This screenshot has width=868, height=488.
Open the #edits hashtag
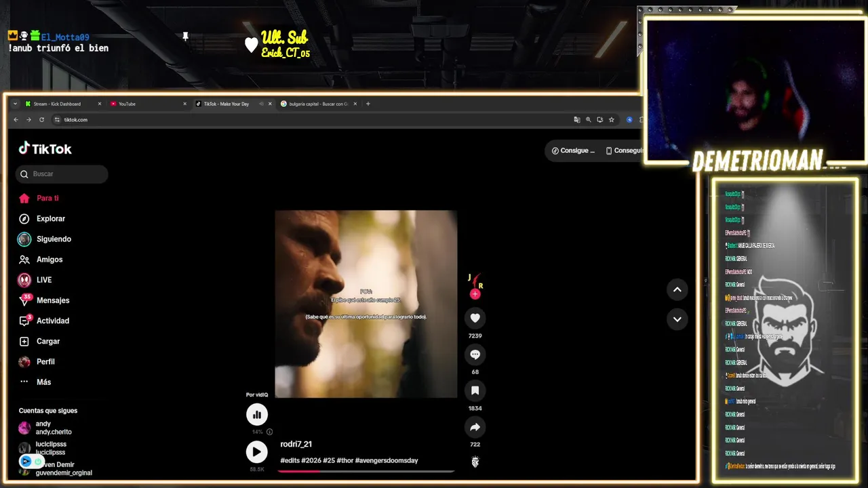290,461
